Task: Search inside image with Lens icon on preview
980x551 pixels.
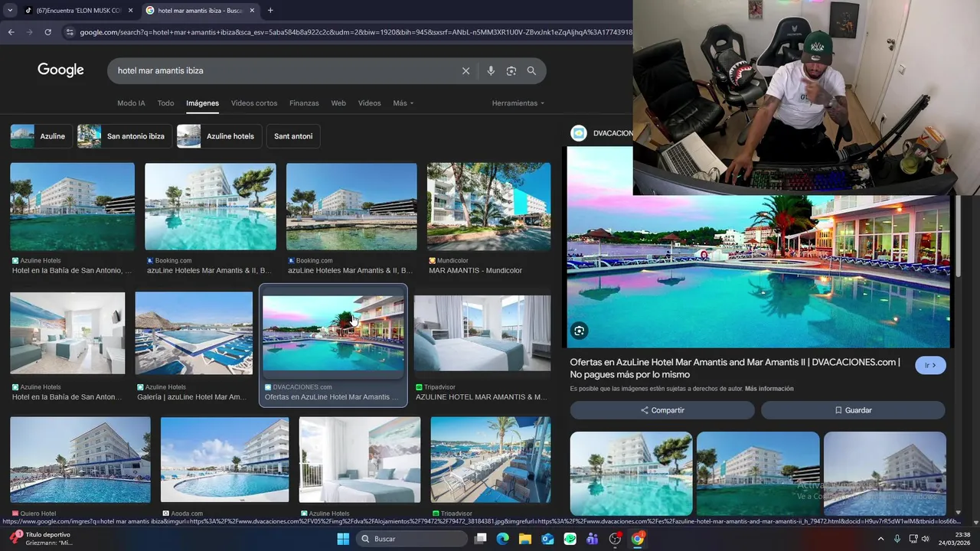Action: (580, 331)
